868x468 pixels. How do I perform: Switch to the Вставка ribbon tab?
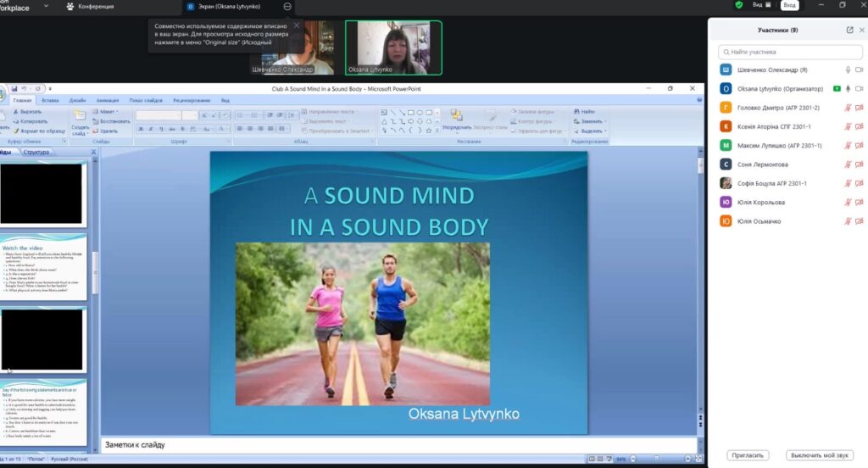click(50, 100)
